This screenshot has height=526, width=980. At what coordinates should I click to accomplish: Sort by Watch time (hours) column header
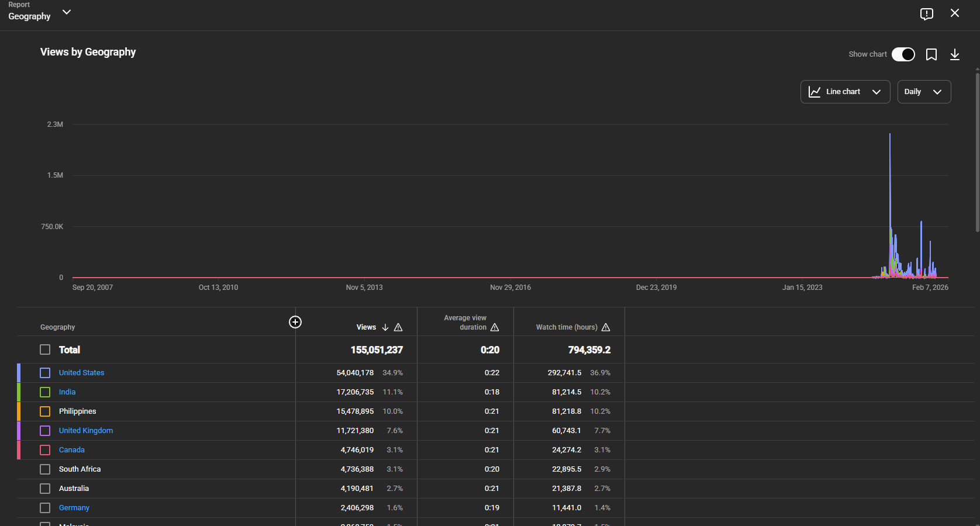click(x=566, y=327)
